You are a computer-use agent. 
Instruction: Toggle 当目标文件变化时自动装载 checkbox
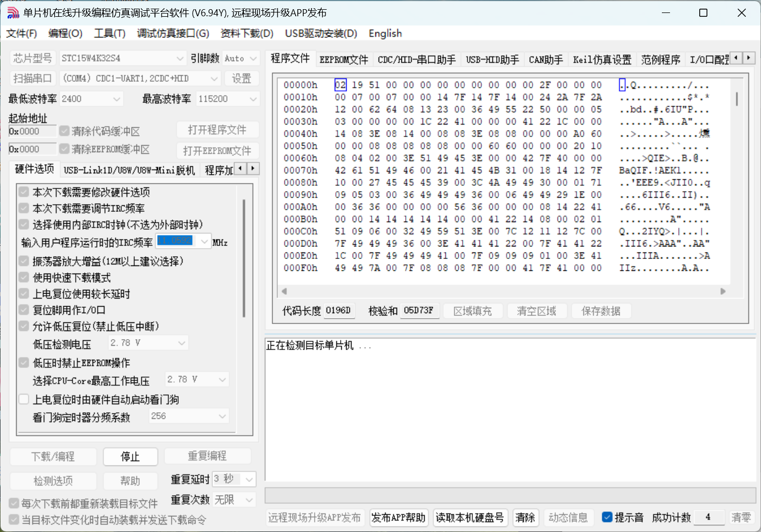tap(14, 520)
